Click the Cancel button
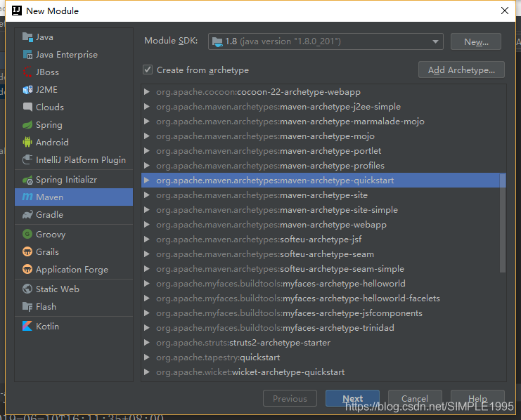Viewport: 521px width, 420px height. point(415,398)
